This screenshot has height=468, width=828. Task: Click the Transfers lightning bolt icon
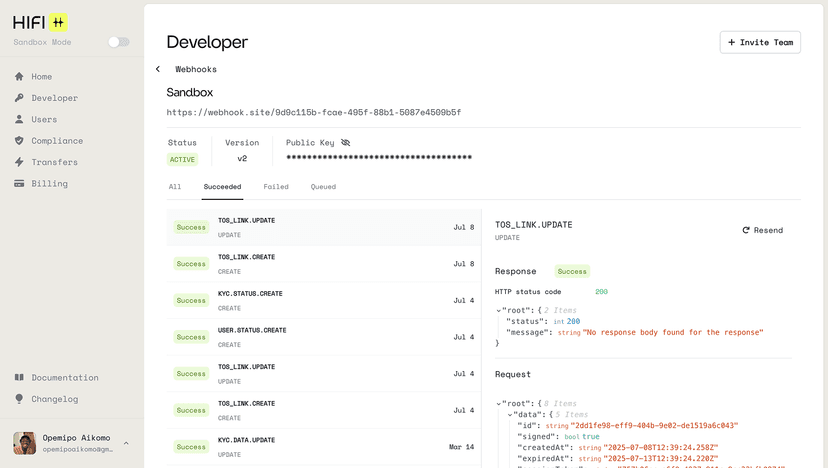pos(19,162)
